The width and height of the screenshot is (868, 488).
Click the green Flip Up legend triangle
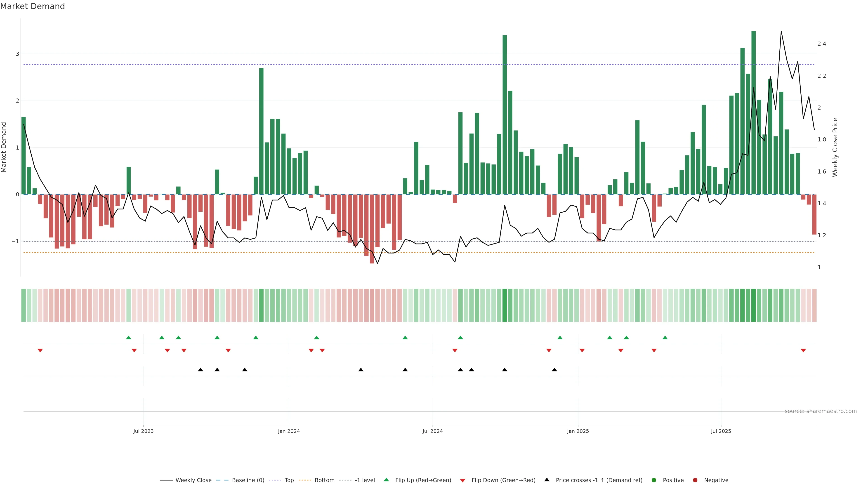[x=387, y=480]
